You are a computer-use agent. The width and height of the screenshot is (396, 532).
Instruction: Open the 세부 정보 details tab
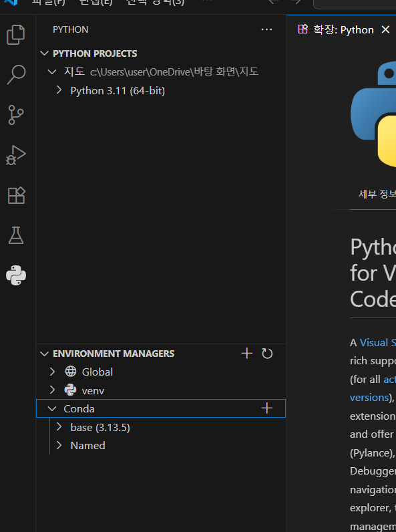tap(377, 194)
